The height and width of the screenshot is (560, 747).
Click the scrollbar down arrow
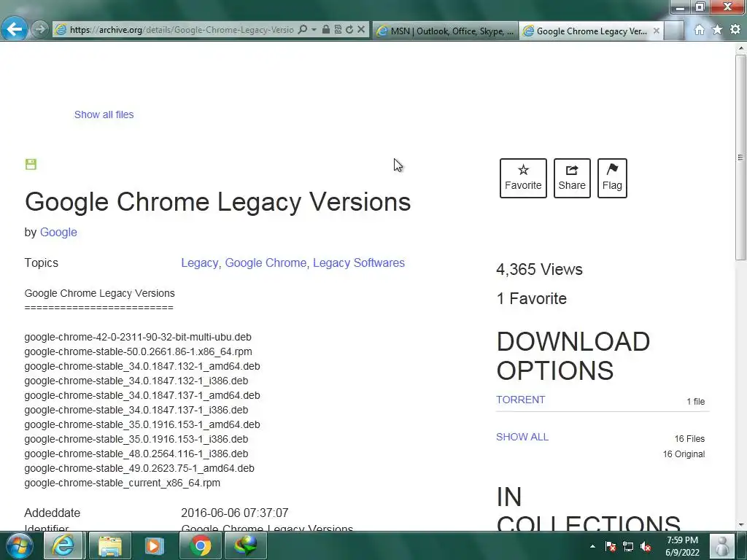pos(740,525)
